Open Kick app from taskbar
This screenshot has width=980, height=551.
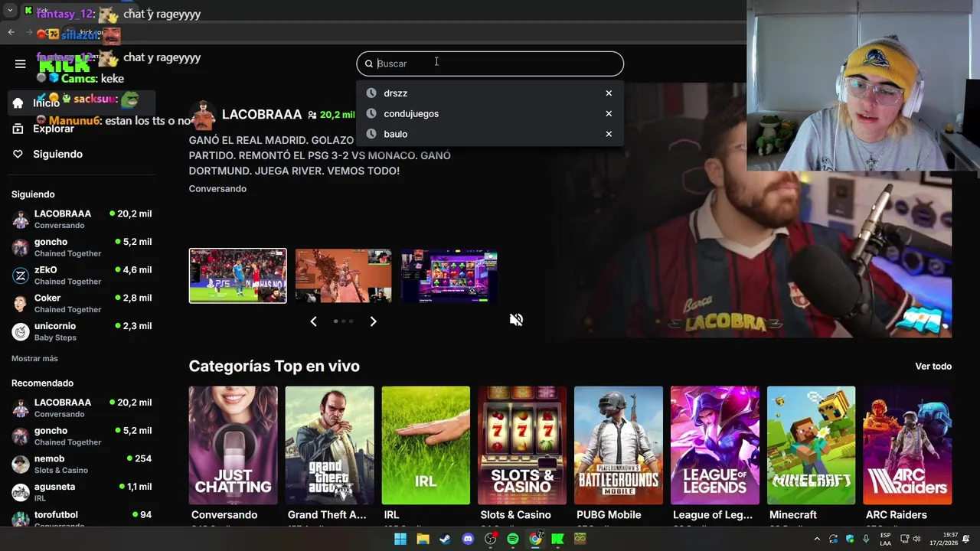click(x=557, y=539)
